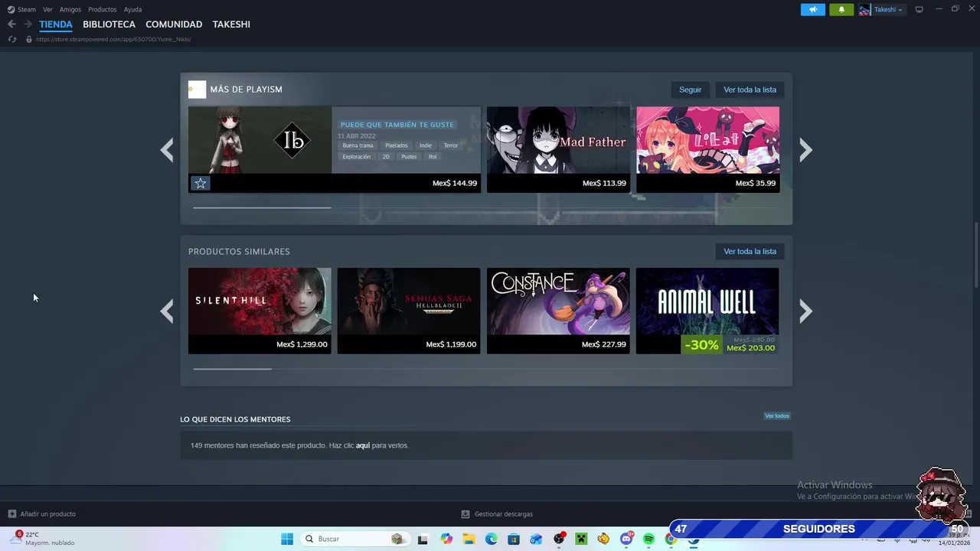Open Gestionar descargas
This screenshot has width=980, height=551.
[x=497, y=514]
